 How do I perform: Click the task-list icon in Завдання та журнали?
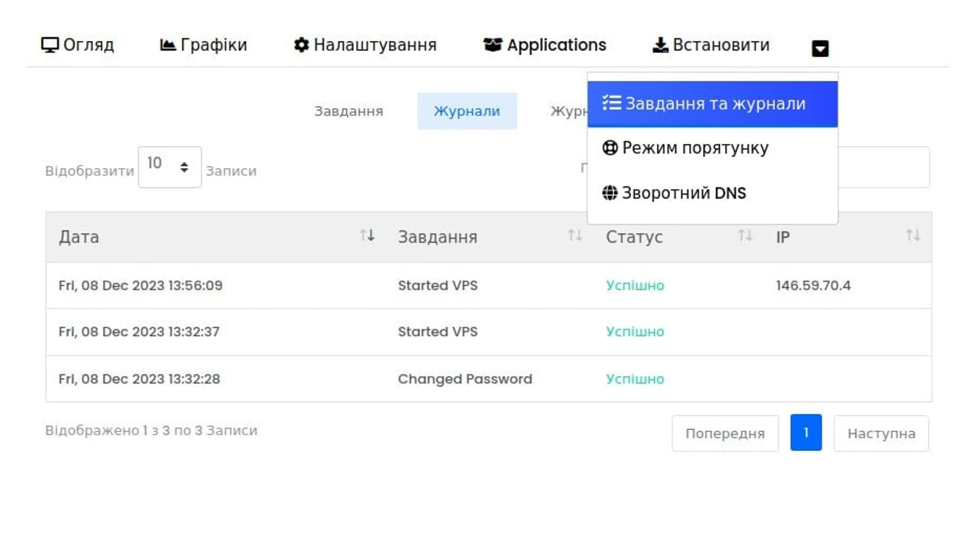click(x=611, y=103)
